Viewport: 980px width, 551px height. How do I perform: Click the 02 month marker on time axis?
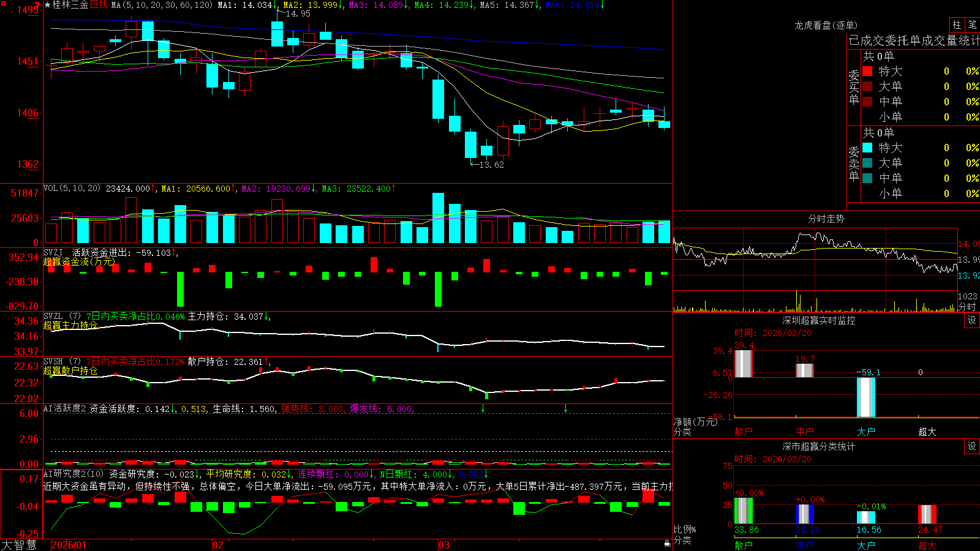(x=217, y=544)
